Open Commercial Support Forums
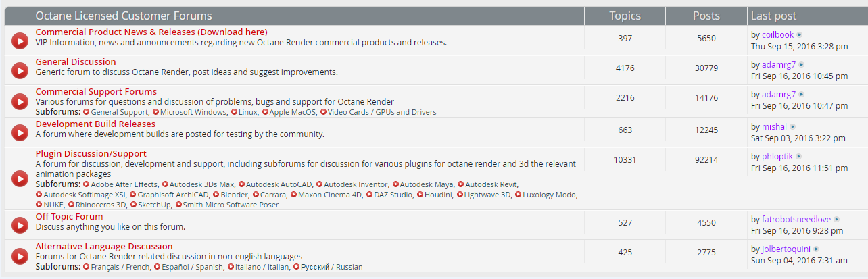Screen dimensions: 868x279 [96, 91]
